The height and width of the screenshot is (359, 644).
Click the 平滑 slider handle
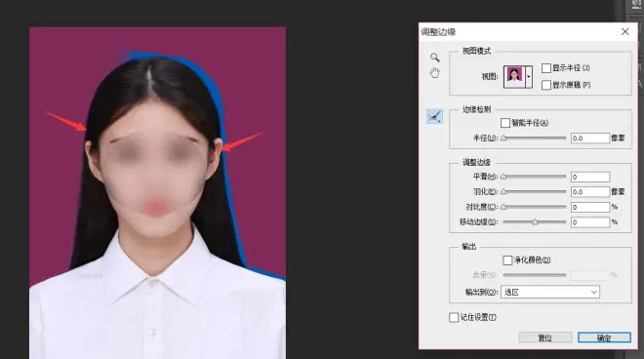(x=503, y=177)
